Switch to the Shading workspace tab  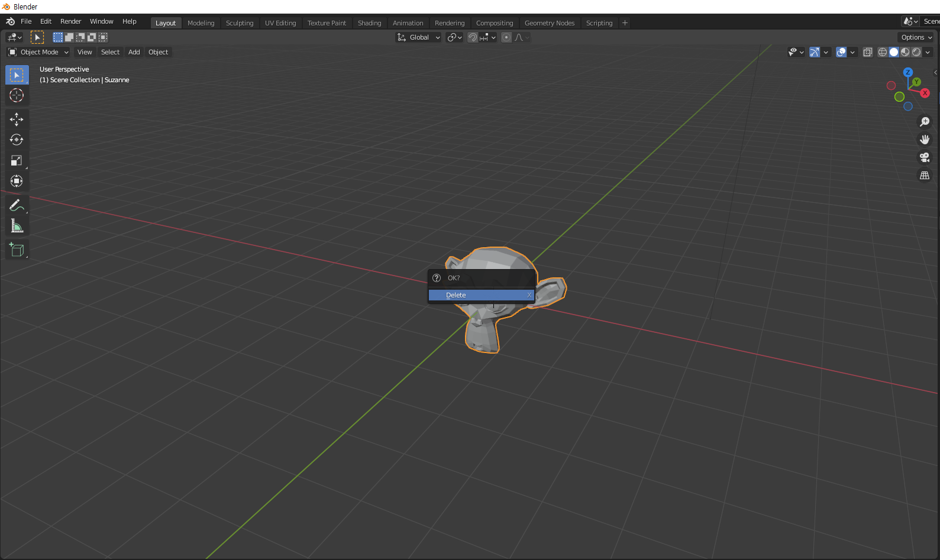pyautogui.click(x=369, y=23)
